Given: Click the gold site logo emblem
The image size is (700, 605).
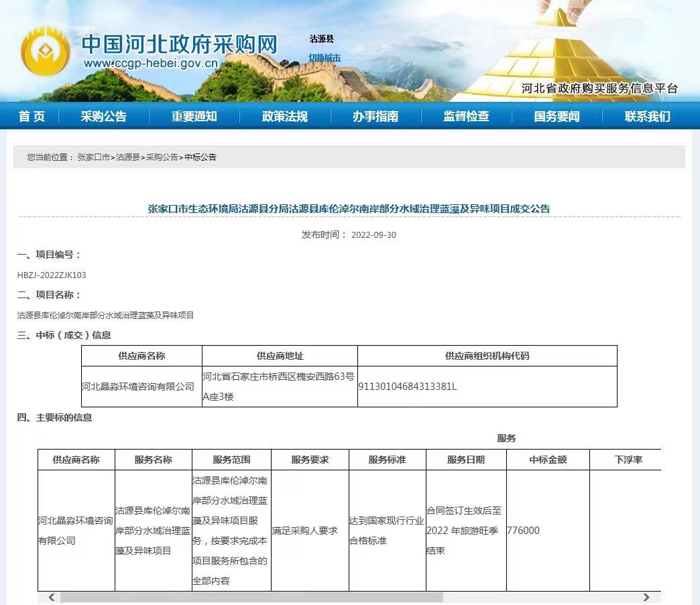Looking at the screenshot, I should pyautogui.click(x=45, y=52).
